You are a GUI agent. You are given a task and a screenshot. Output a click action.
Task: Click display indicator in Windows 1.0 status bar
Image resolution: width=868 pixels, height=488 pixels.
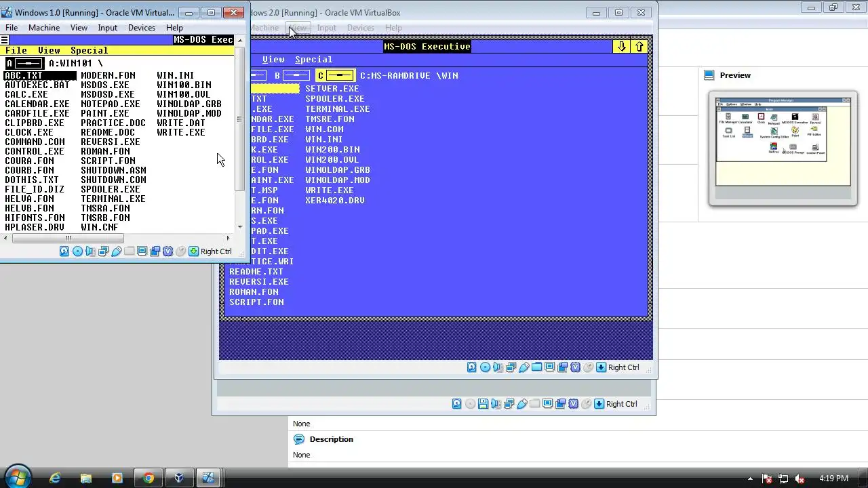point(142,251)
